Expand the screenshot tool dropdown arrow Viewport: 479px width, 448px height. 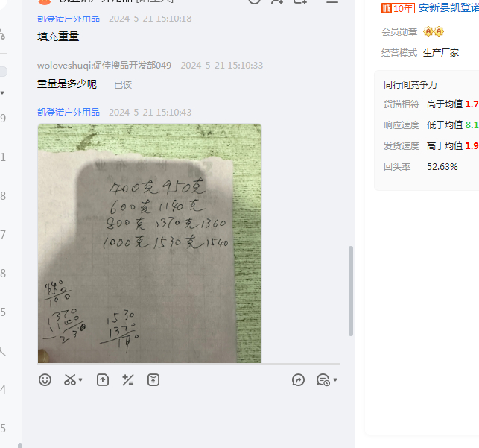click(80, 380)
